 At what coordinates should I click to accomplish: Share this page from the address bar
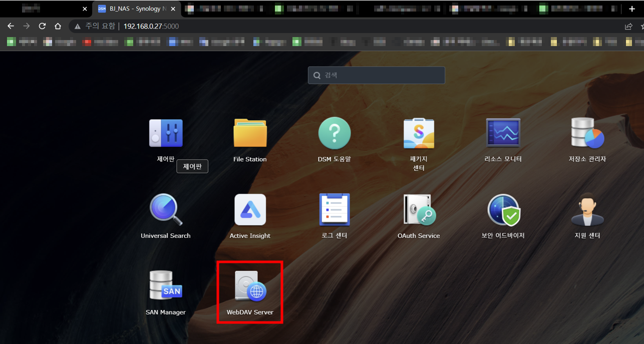point(628,26)
